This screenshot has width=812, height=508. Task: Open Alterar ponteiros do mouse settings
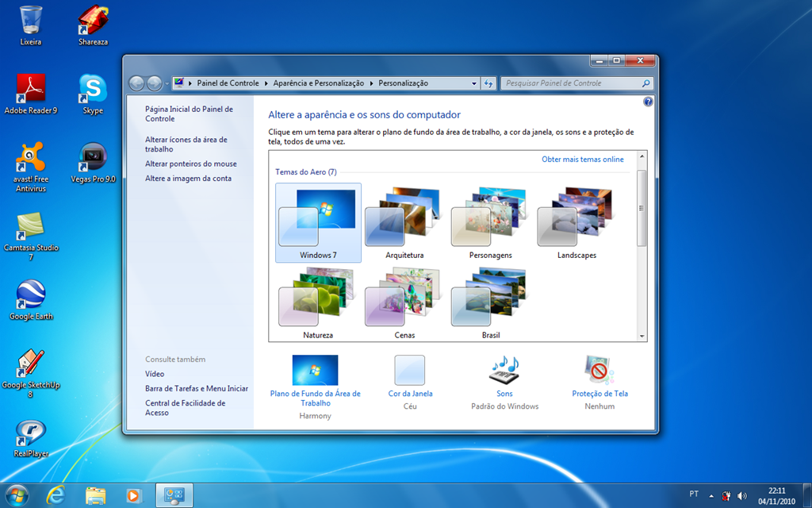[x=191, y=163]
